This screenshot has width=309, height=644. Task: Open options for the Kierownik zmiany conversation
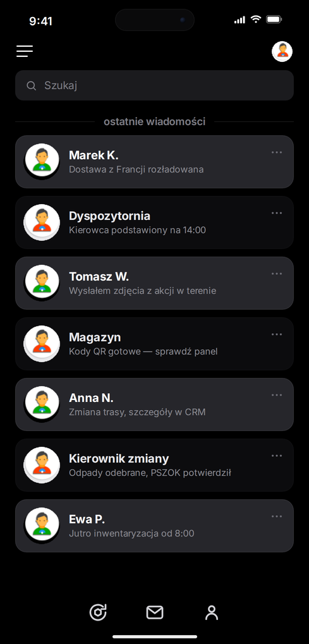[x=277, y=456]
